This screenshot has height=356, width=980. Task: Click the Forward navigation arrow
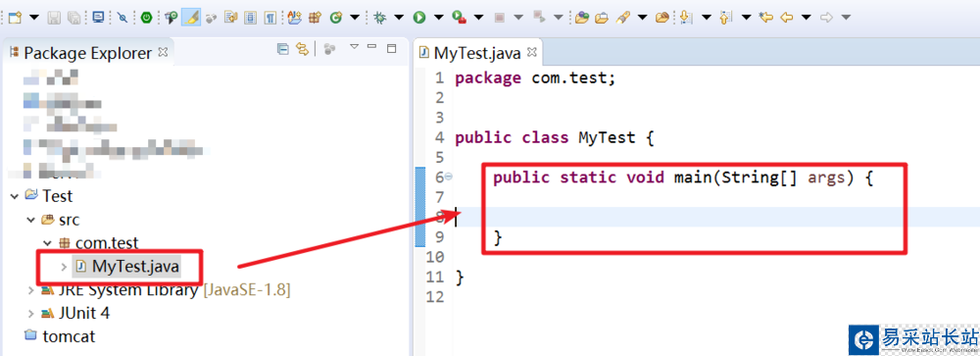coord(826,17)
